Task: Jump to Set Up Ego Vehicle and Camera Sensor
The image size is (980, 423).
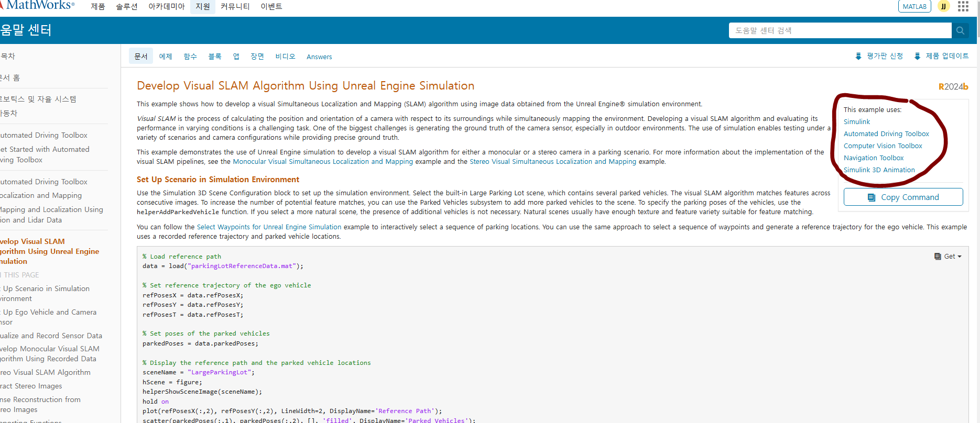Action: pos(48,317)
